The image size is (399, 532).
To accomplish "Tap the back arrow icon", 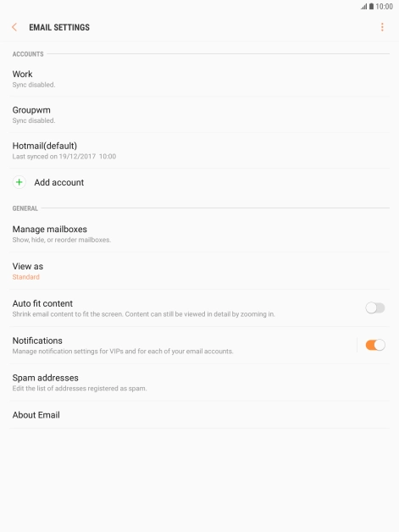I will click(14, 27).
